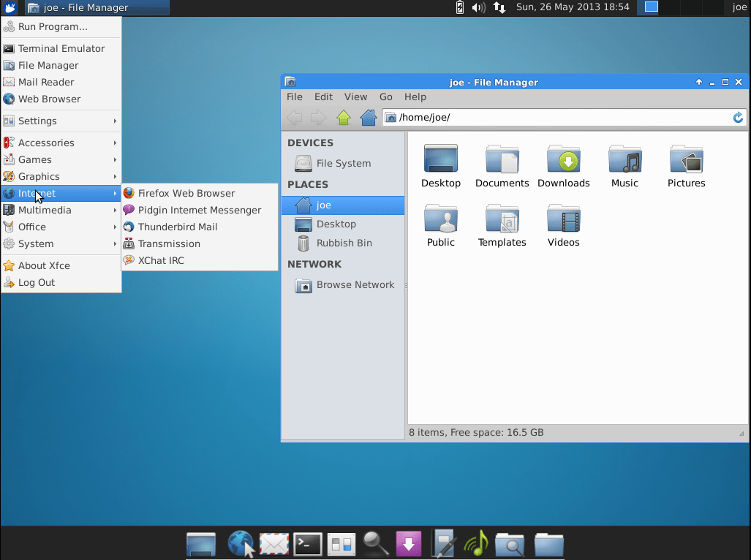
Task: Click the music note icon in the dock
Action: tap(476, 544)
